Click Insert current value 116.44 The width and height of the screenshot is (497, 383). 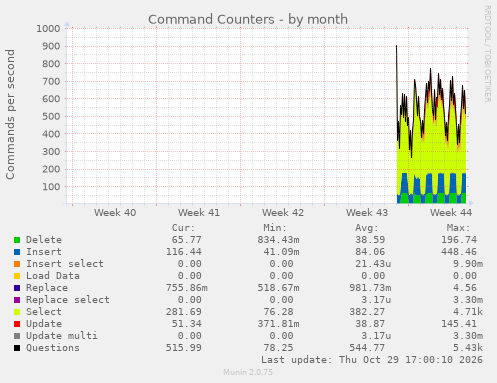184,252
